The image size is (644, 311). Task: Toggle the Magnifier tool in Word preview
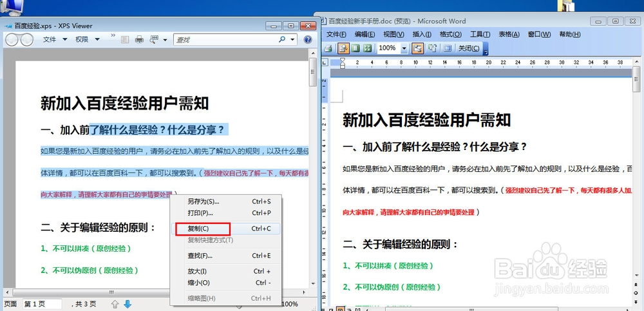[343, 48]
